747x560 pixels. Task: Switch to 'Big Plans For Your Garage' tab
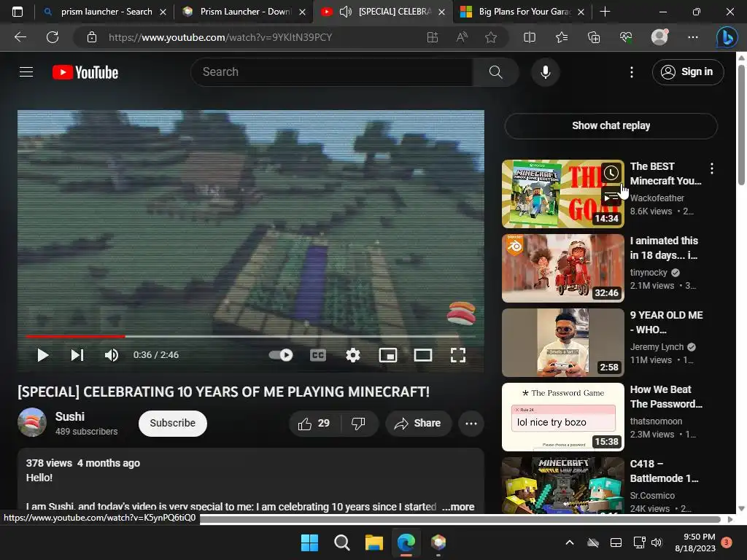click(x=522, y=12)
